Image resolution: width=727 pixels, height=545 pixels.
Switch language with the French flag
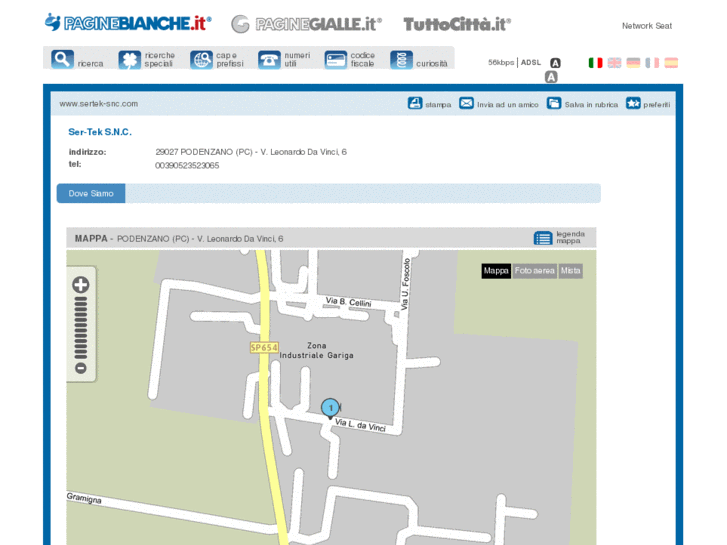tap(652, 63)
